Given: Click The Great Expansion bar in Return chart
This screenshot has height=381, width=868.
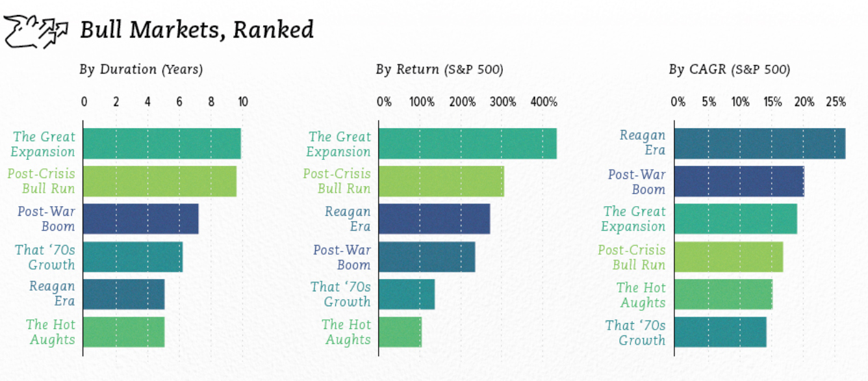Looking at the screenshot, I should point(467,144).
